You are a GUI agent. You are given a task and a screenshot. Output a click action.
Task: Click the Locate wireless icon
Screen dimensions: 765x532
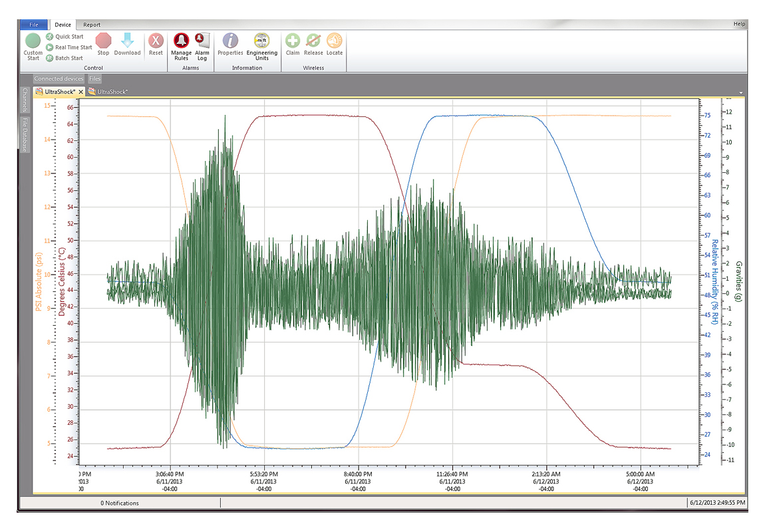coord(334,41)
